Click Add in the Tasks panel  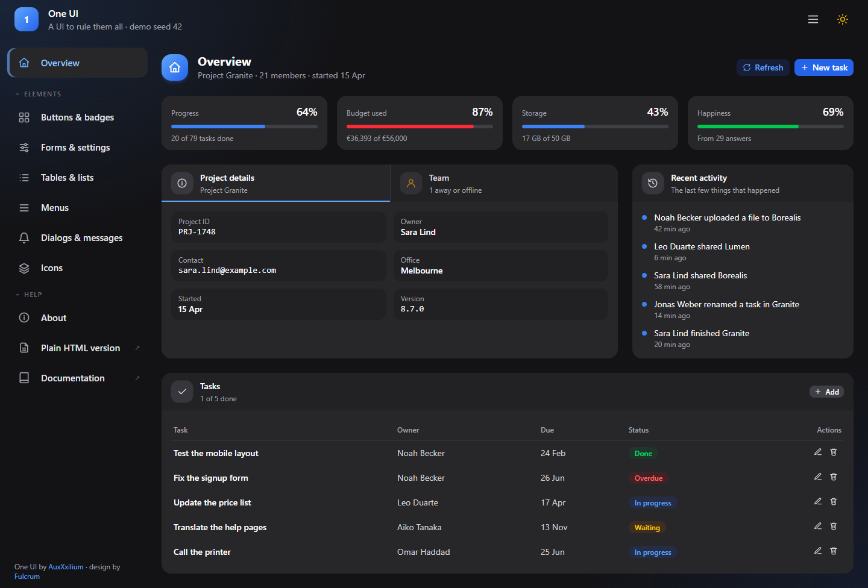[x=826, y=392]
